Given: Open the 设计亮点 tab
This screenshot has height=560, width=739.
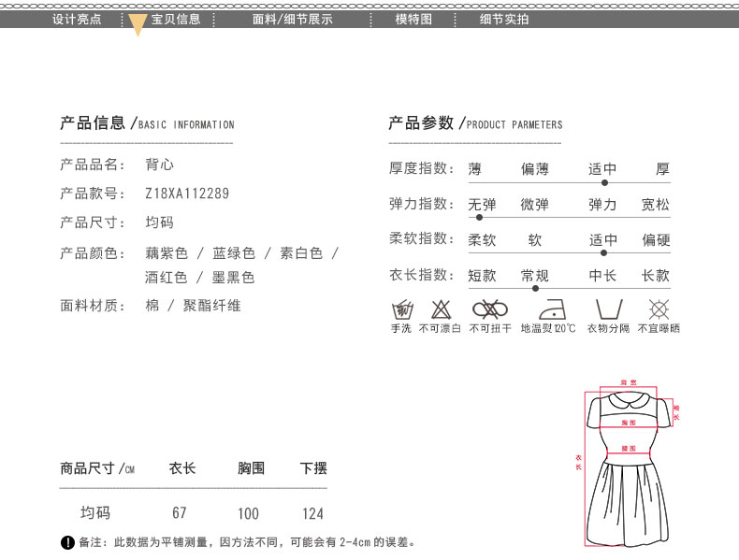Looking at the screenshot, I should (77, 19).
